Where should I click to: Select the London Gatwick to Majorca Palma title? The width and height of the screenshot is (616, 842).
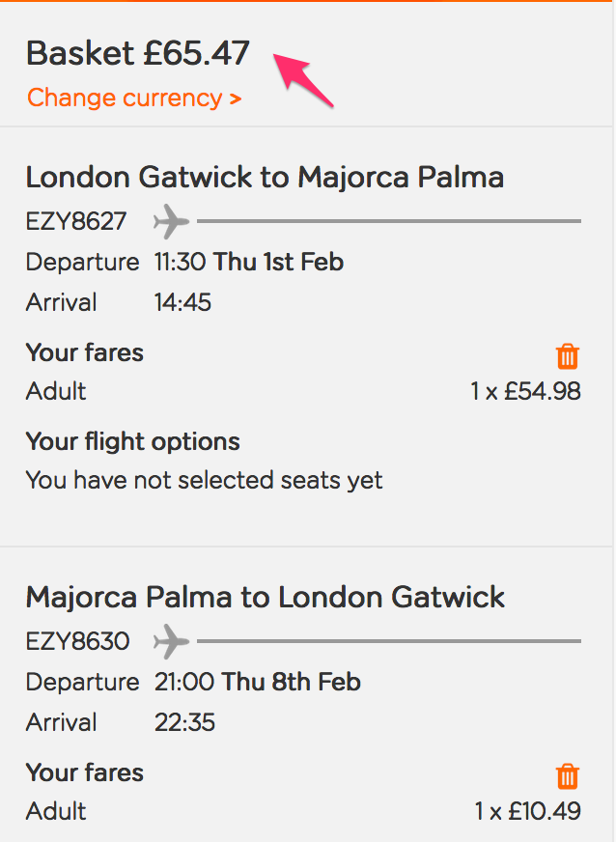coord(265,178)
